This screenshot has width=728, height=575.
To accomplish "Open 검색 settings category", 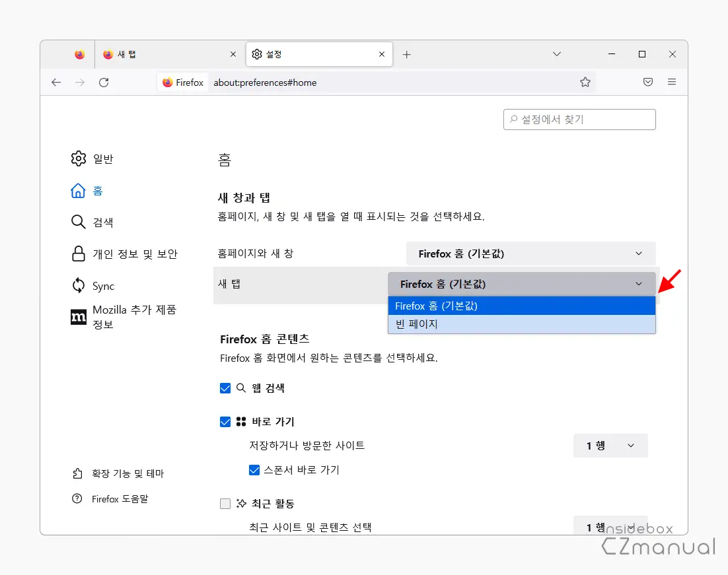I will [92, 222].
